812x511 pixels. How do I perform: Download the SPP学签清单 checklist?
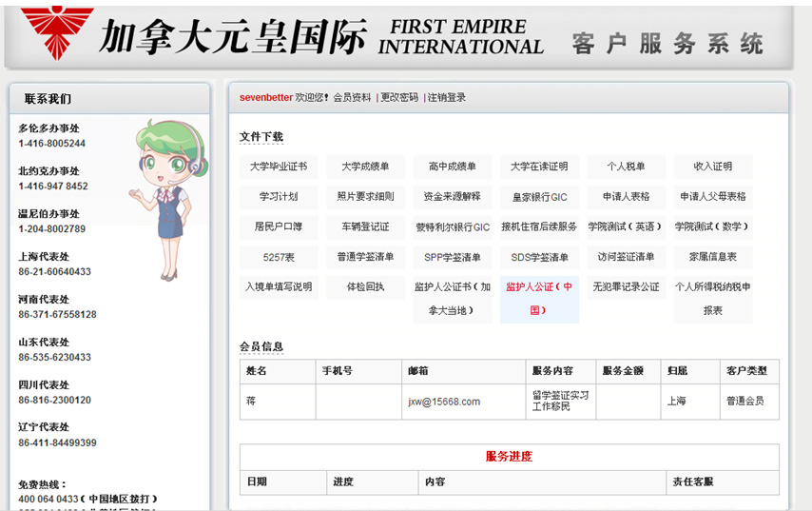coord(452,257)
